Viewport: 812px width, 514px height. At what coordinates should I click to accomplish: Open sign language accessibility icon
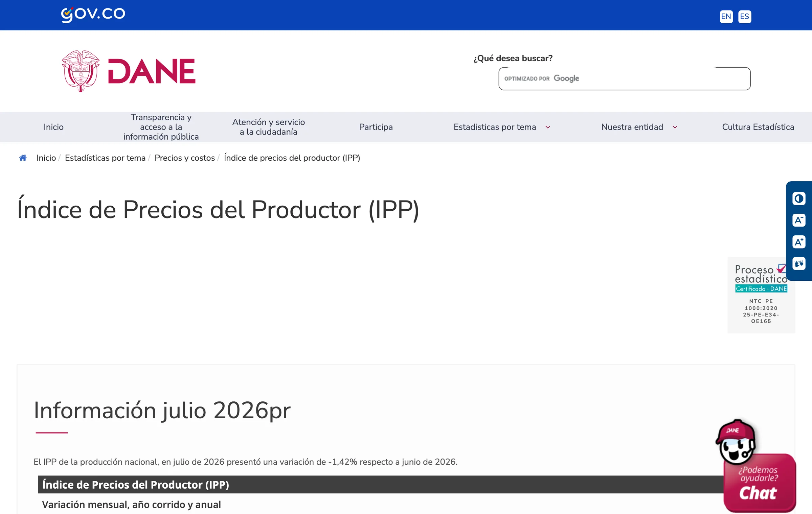(799, 263)
